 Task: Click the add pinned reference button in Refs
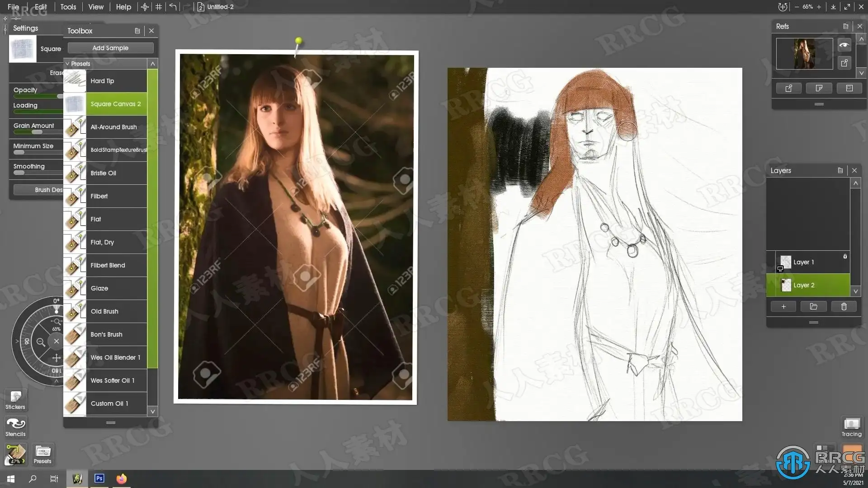(x=789, y=88)
